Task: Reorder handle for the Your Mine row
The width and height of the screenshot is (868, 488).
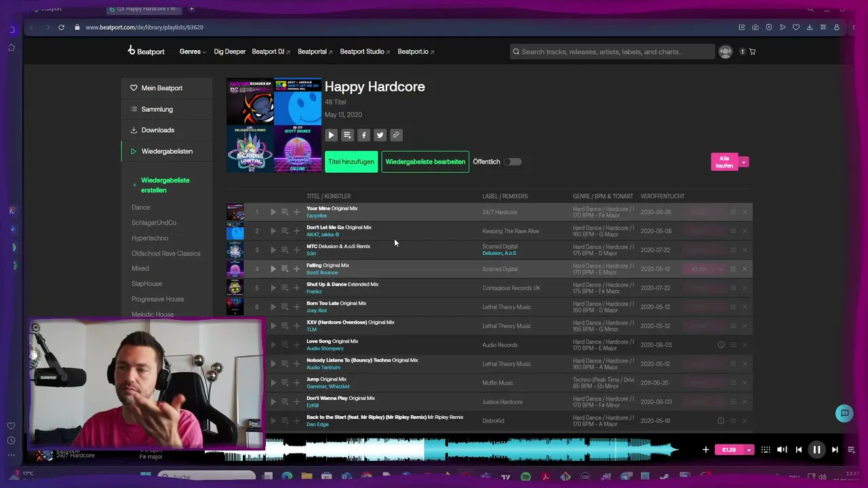Action: (x=733, y=212)
